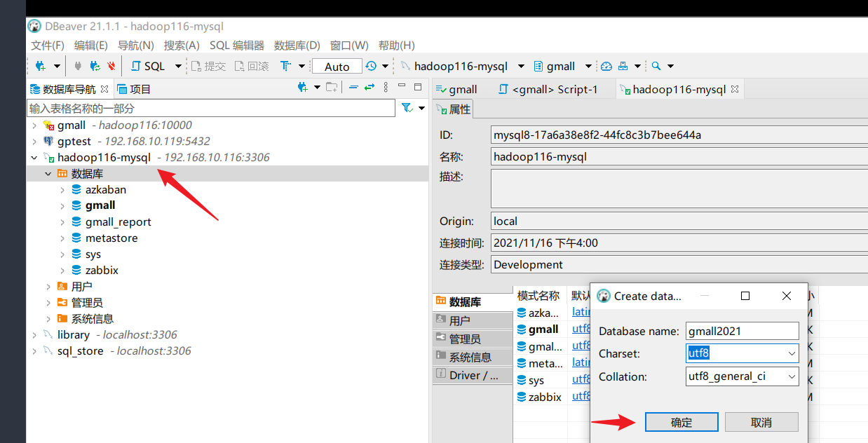Screen dimensions: 868x443
Task: Open the 导航(N) menu
Action: (x=136, y=45)
